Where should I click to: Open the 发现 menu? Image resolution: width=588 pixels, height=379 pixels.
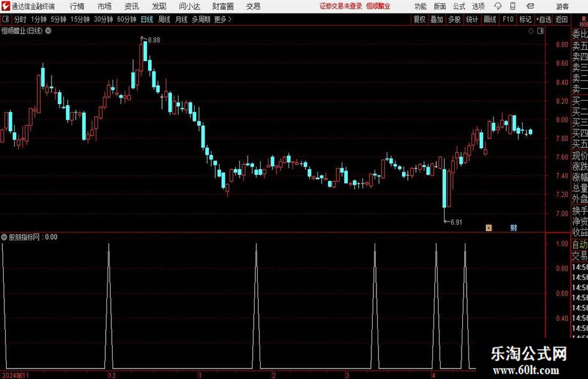(x=159, y=6)
